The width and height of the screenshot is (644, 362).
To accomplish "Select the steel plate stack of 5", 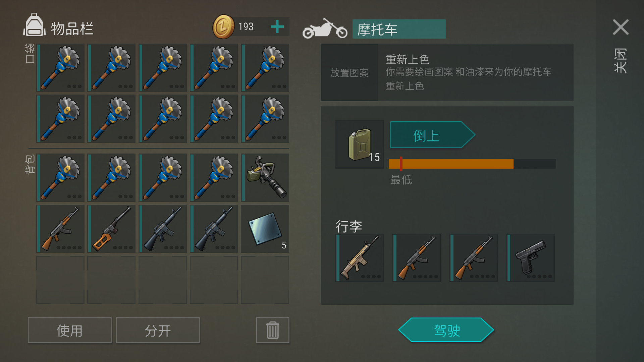I will pos(265,229).
